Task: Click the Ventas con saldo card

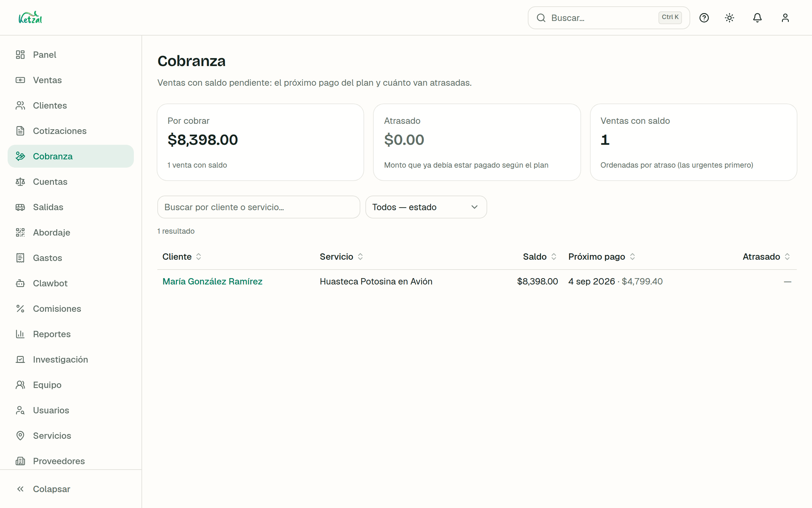Action: click(x=694, y=142)
